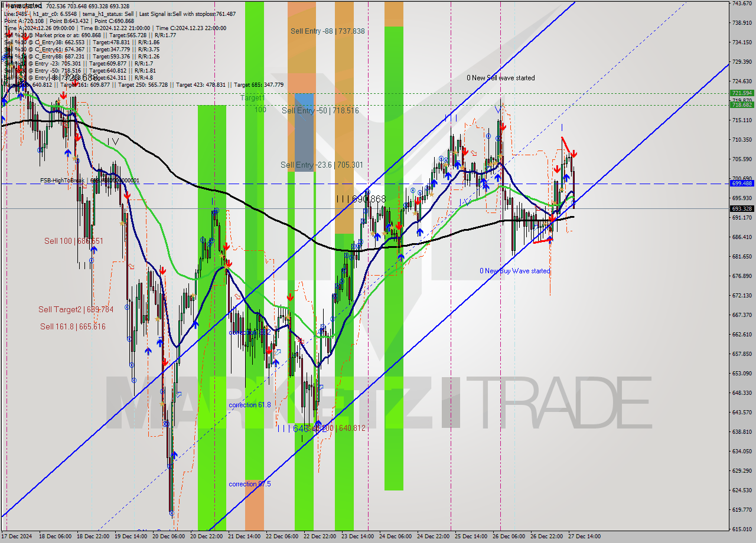
Task: Click time axis label '20 Dec 22:00'
Action: 206,537
